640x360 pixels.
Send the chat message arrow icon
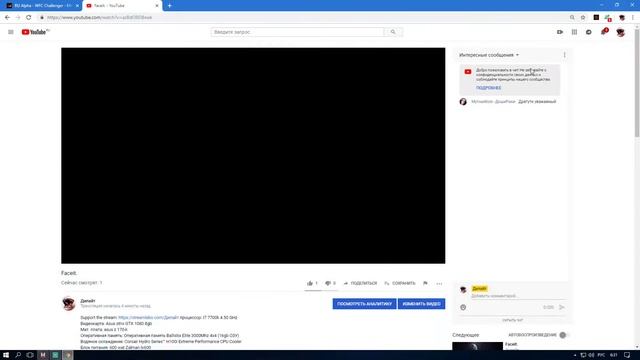point(562,307)
